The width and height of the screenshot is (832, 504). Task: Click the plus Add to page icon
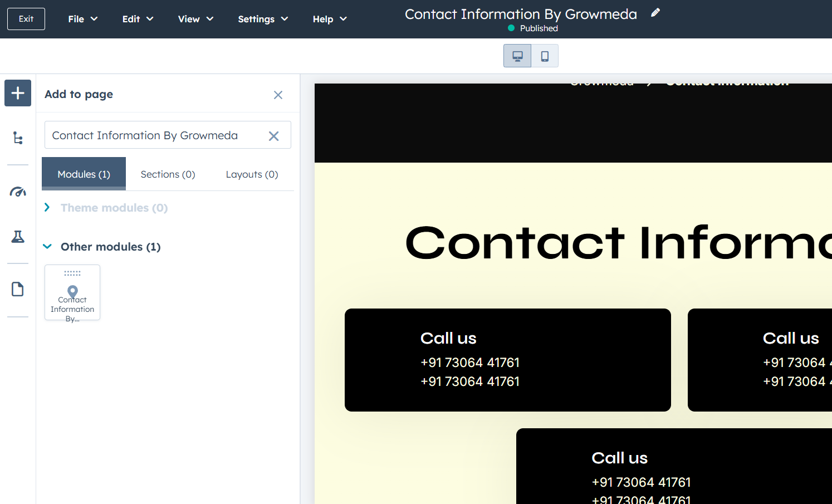click(x=18, y=93)
